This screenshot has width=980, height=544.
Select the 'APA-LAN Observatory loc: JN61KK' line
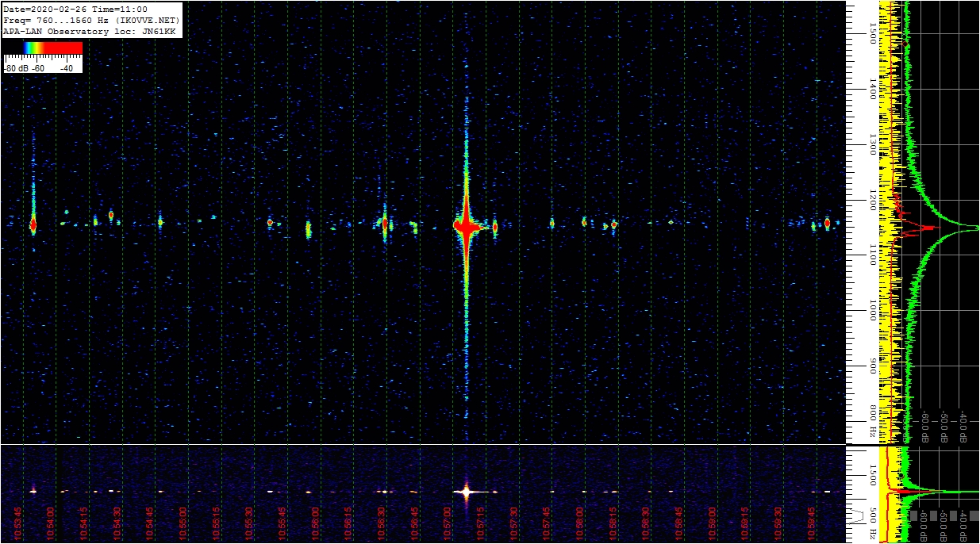coord(89,31)
